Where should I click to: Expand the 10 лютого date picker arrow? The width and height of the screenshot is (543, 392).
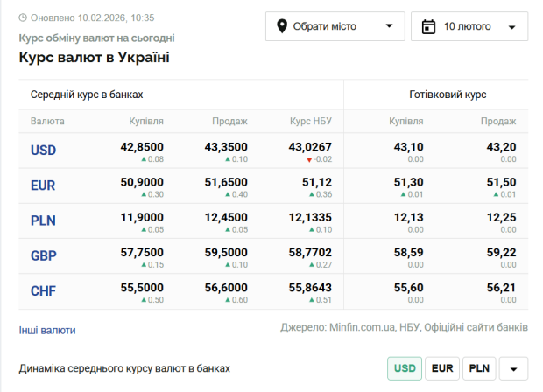pyautogui.click(x=511, y=27)
